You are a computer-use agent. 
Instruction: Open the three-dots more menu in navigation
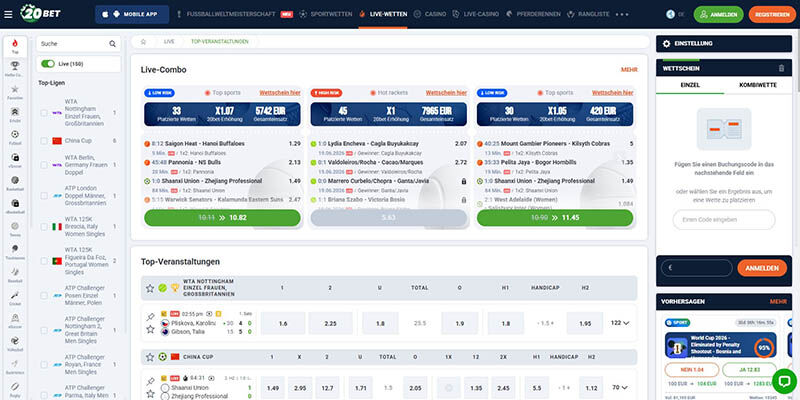(622, 14)
